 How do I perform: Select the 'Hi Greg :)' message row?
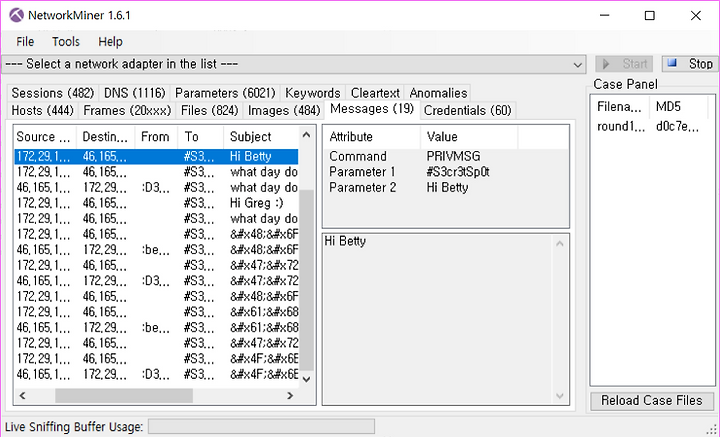(156, 203)
